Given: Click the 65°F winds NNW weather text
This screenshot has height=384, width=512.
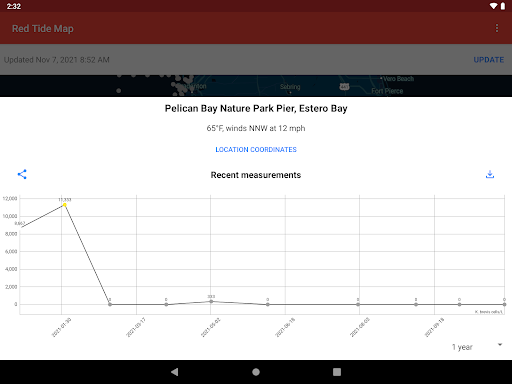Looking at the screenshot, I should pos(256,128).
